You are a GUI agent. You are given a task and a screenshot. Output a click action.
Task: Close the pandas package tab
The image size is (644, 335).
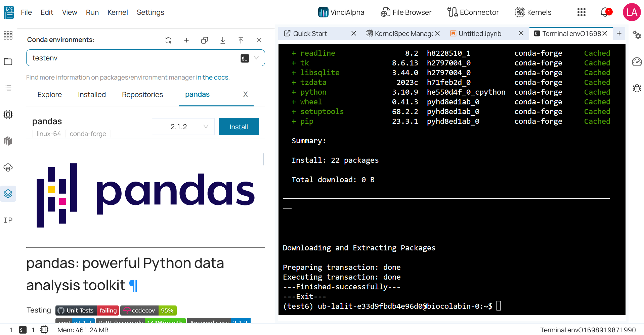tap(246, 94)
